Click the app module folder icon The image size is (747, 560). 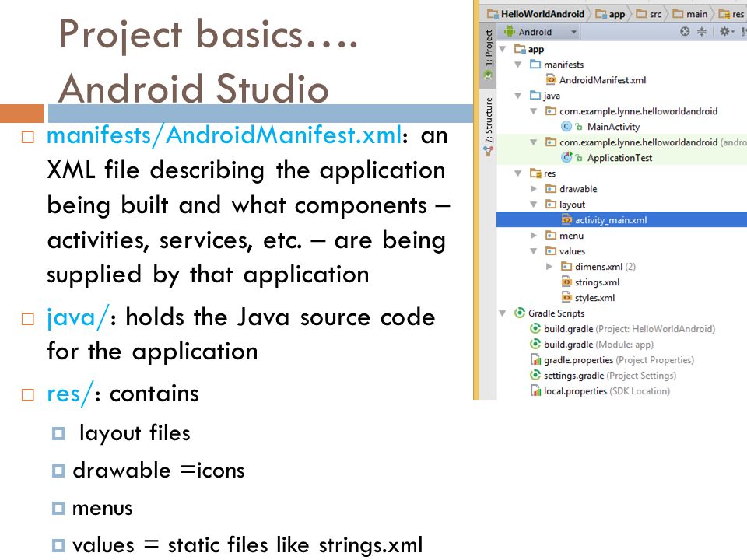tap(520, 48)
